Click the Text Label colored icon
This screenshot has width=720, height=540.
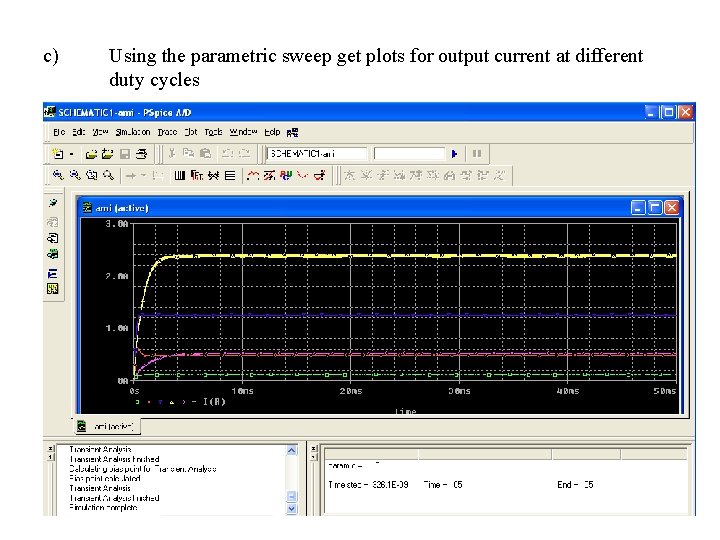pos(286,175)
